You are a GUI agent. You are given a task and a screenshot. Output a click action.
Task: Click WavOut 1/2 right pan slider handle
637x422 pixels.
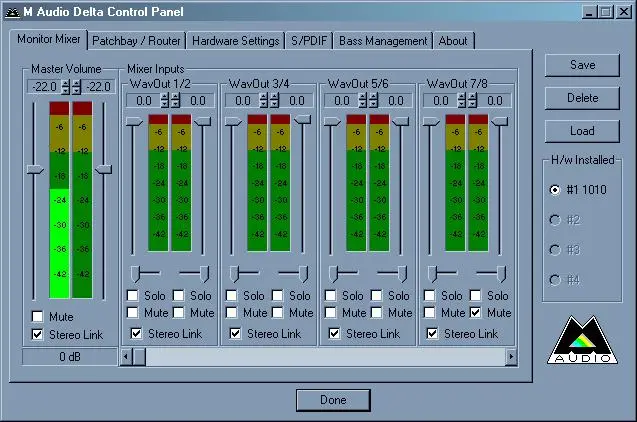(204, 274)
